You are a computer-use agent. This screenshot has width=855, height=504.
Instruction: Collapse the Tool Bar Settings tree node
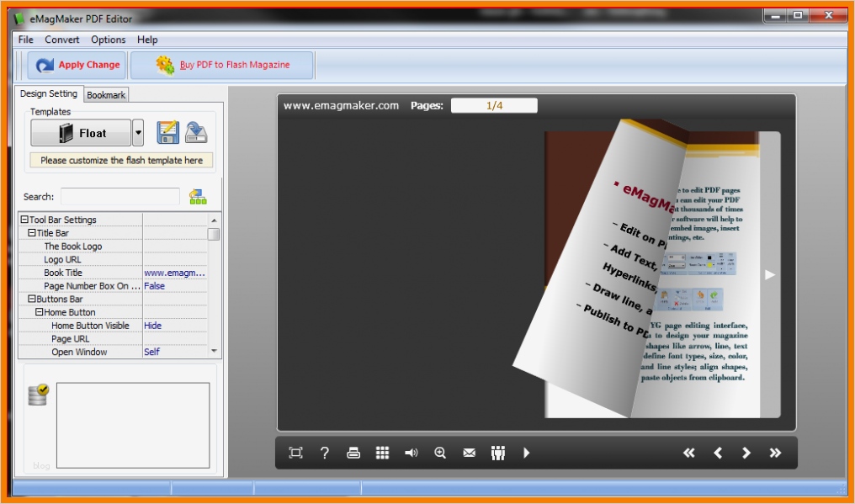click(23, 220)
